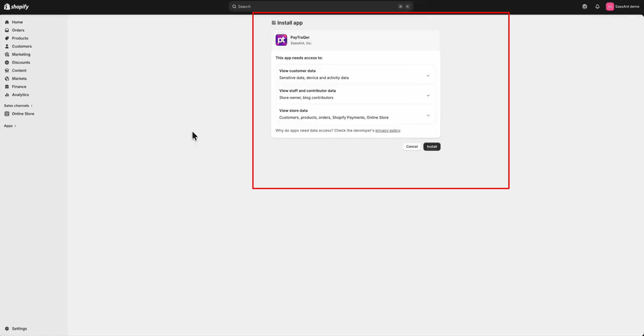This screenshot has height=336, width=644.
Task: Click the Online Store icon
Action: 7,114
